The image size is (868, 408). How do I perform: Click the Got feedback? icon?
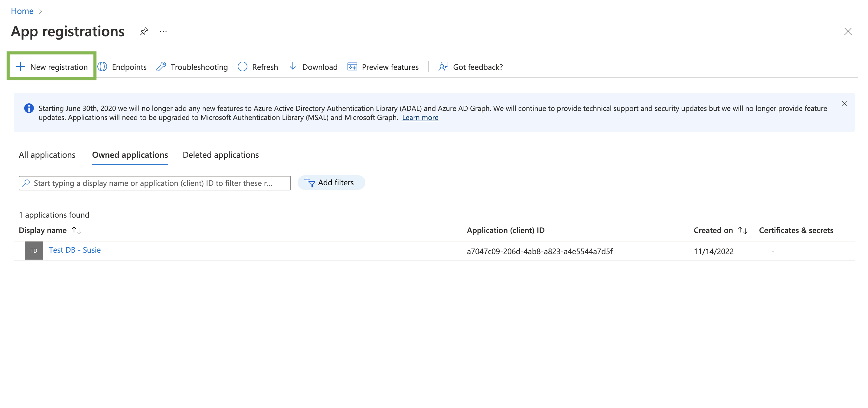[443, 67]
